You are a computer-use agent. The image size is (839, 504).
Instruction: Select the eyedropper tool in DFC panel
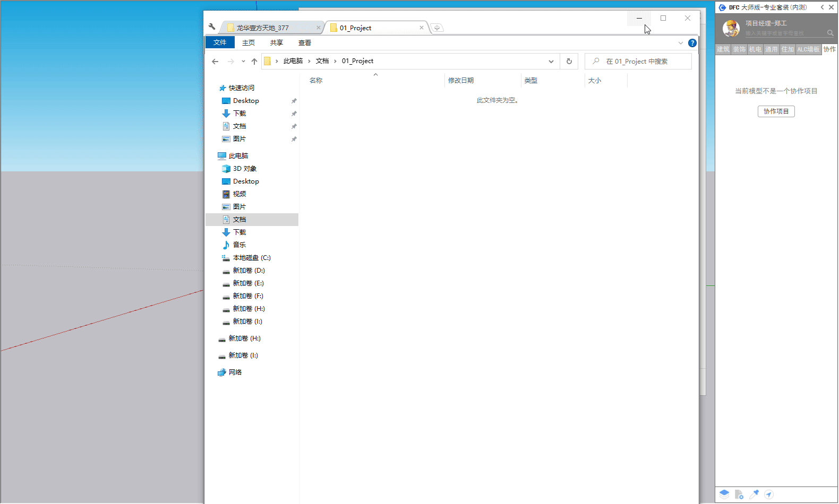coord(754,494)
